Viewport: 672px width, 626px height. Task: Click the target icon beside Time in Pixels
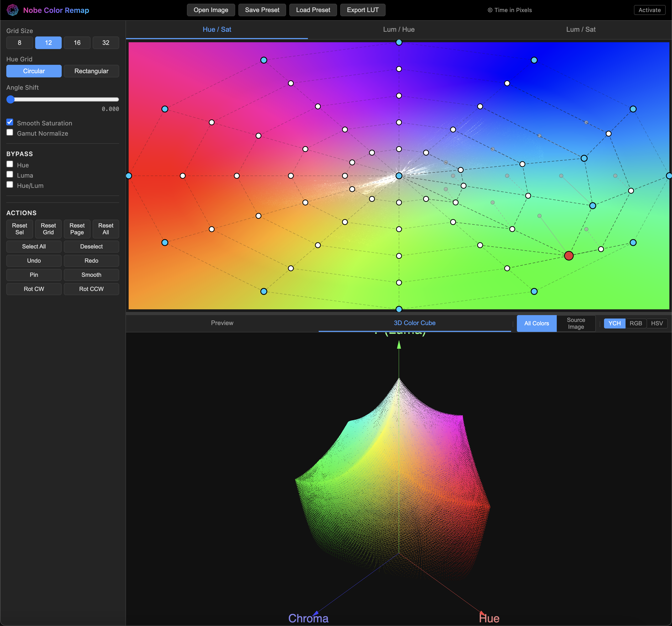[x=490, y=10]
